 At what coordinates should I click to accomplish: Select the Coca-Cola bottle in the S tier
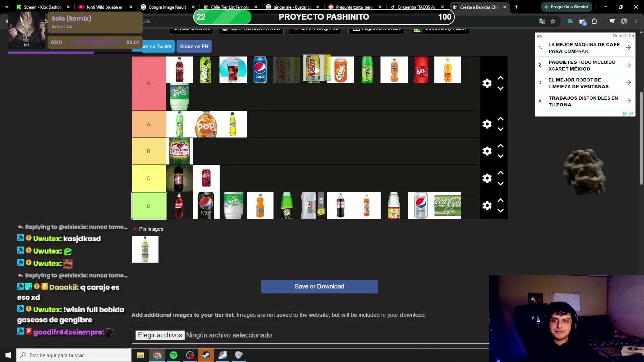point(179,70)
